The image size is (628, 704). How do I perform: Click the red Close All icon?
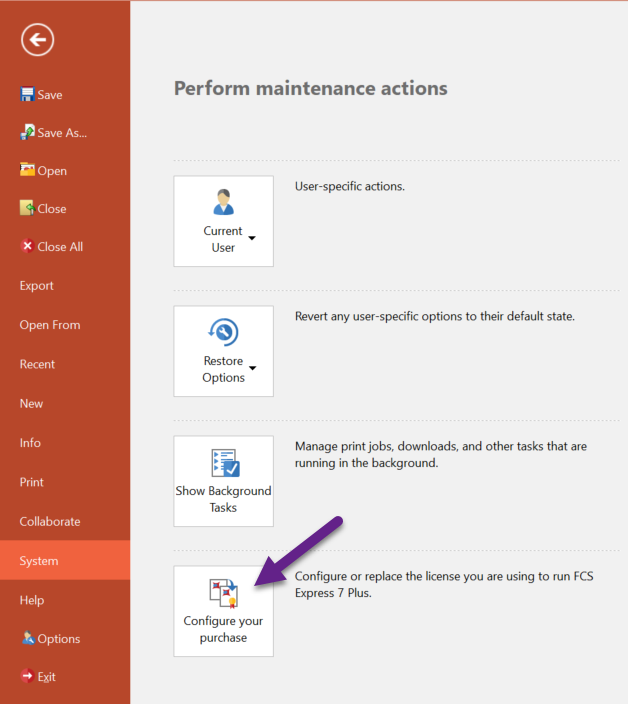[x=27, y=246]
